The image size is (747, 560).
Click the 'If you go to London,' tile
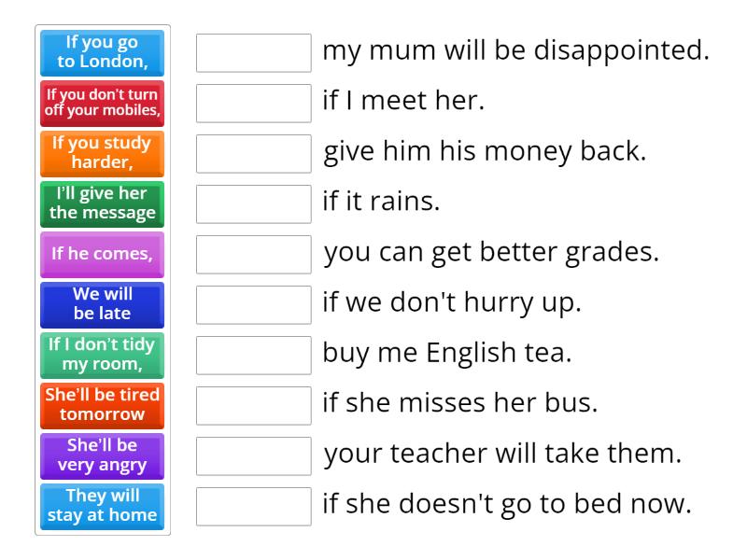[x=103, y=53]
